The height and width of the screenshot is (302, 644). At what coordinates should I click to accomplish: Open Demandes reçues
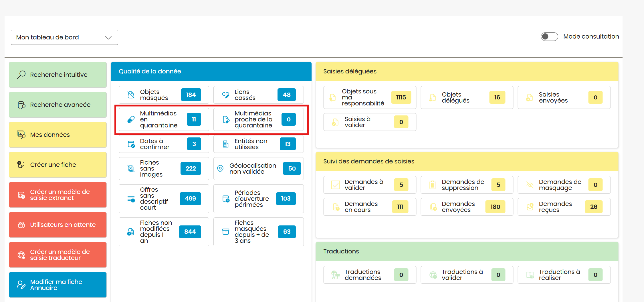(564, 207)
